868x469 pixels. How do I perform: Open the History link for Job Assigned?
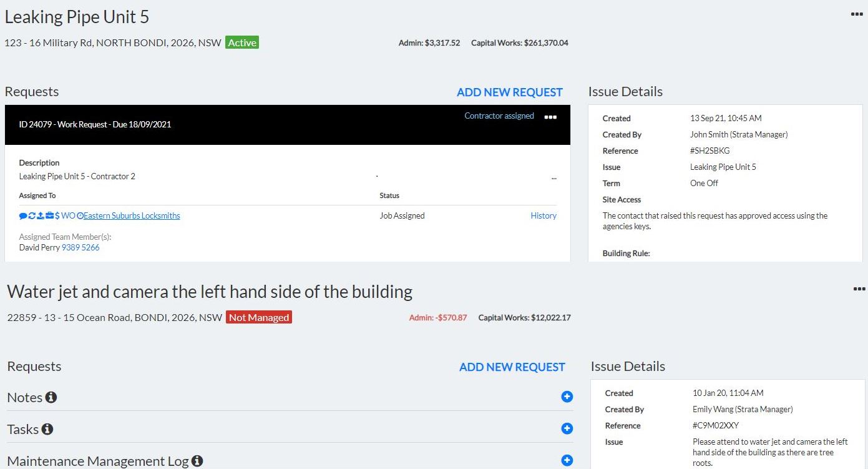[x=544, y=215]
